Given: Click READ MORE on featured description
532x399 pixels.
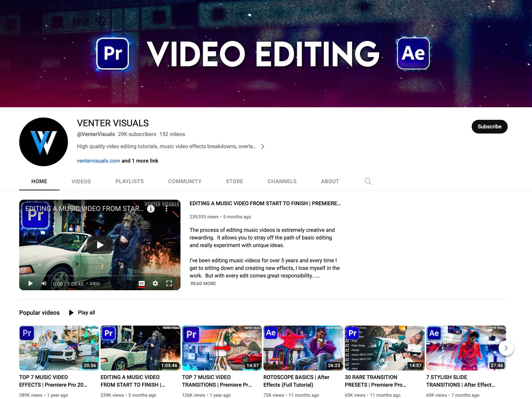Looking at the screenshot, I should point(203,284).
